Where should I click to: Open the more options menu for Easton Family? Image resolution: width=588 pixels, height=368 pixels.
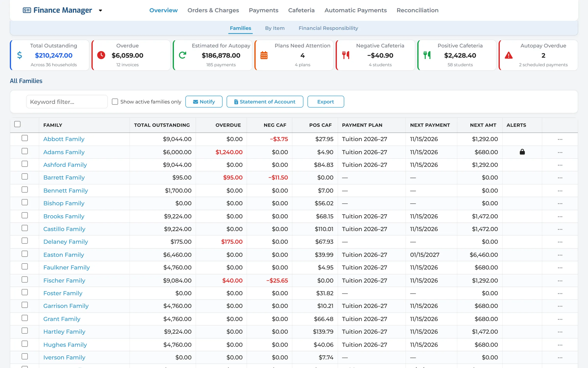[x=560, y=255]
